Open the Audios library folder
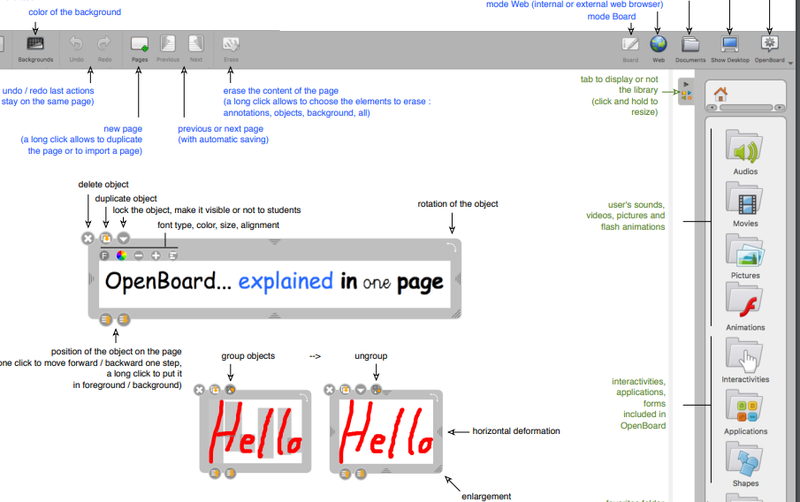This screenshot has height=502, width=800. click(x=745, y=152)
